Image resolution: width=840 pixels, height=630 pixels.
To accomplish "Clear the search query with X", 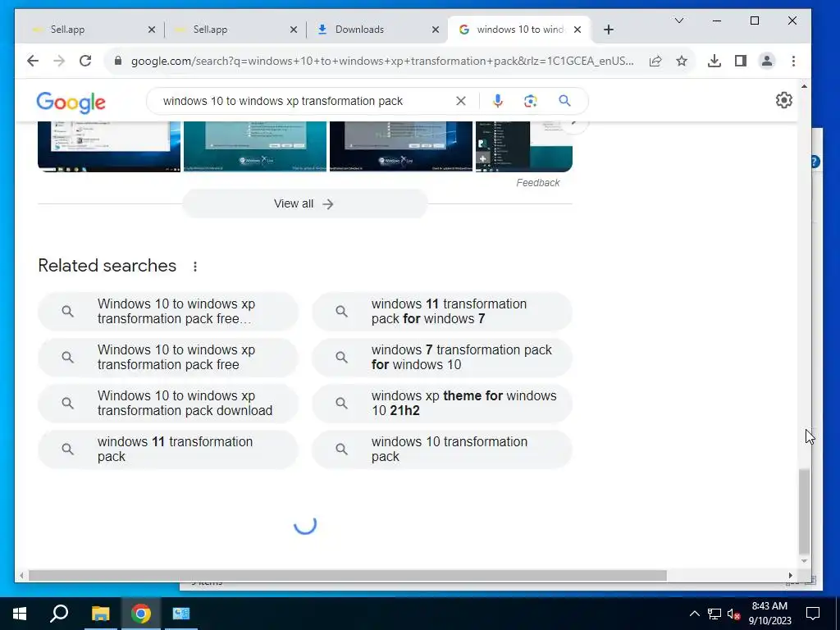I will click(x=461, y=101).
